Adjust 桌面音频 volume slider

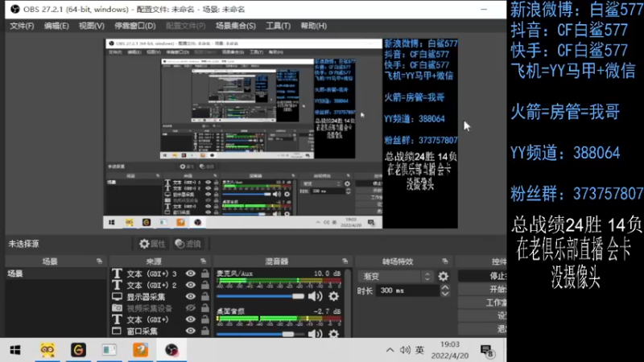pos(260,334)
